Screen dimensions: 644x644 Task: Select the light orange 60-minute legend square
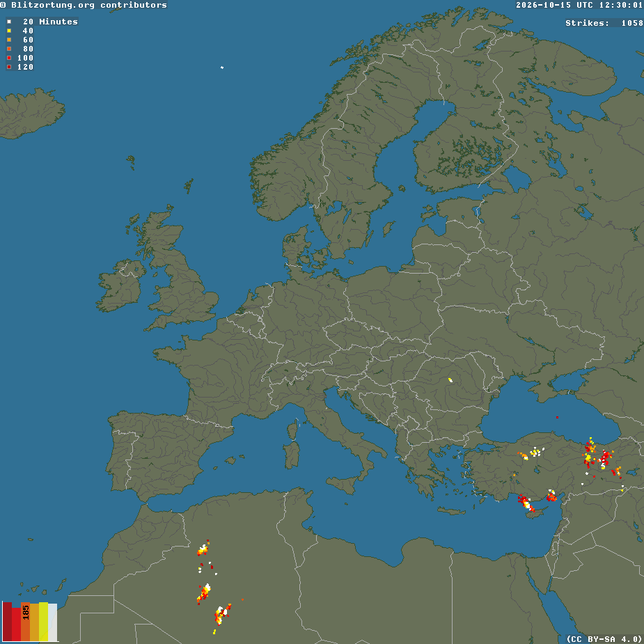coord(9,40)
